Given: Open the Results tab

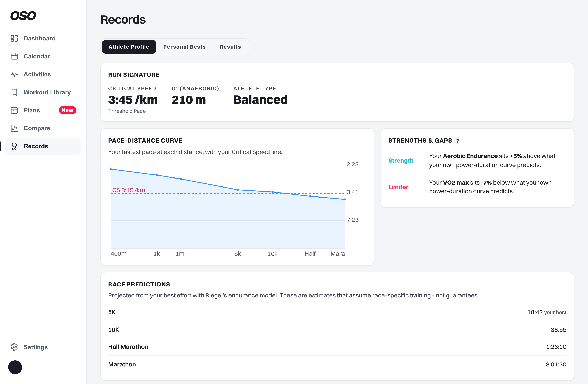Looking at the screenshot, I should click(x=230, y=47).
